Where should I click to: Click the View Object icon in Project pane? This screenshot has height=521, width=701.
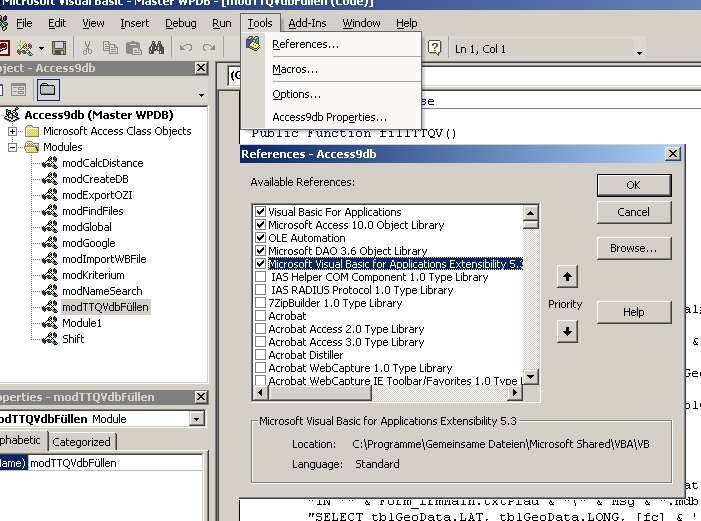point(18,90)
